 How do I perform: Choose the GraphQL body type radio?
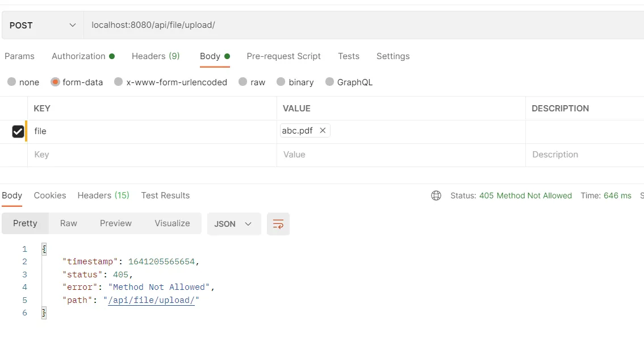330,82
